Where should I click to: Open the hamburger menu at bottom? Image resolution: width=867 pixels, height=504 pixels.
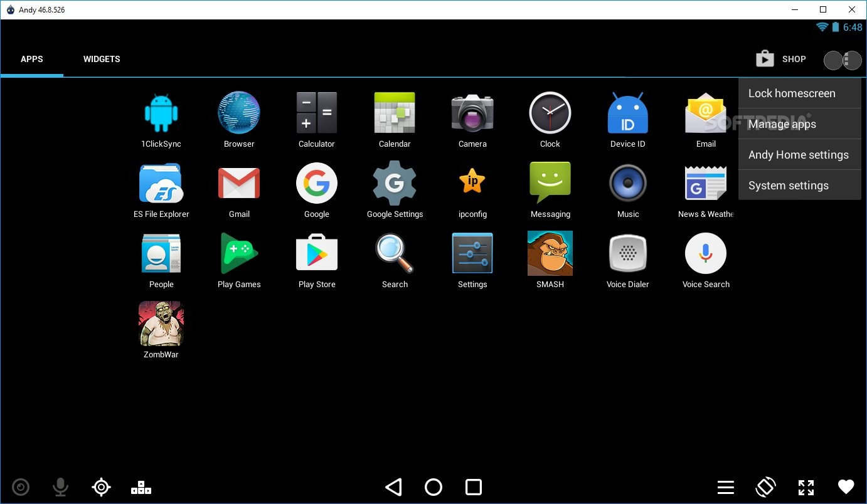726,487
